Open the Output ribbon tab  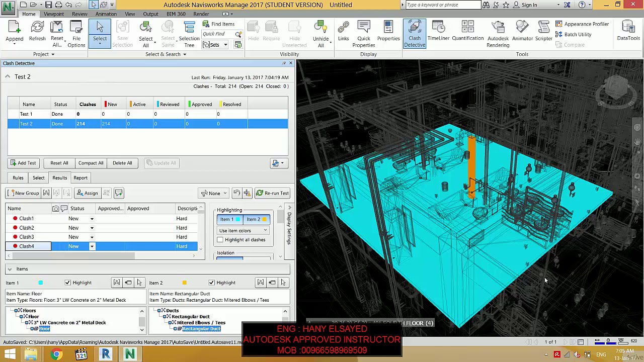tap(150, 14)
